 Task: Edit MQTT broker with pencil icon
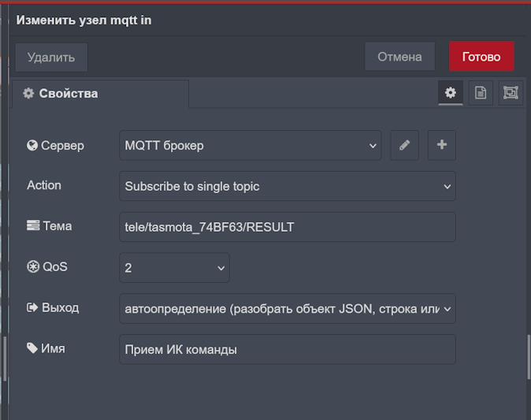pyautogui.click(x=404, y=145)
